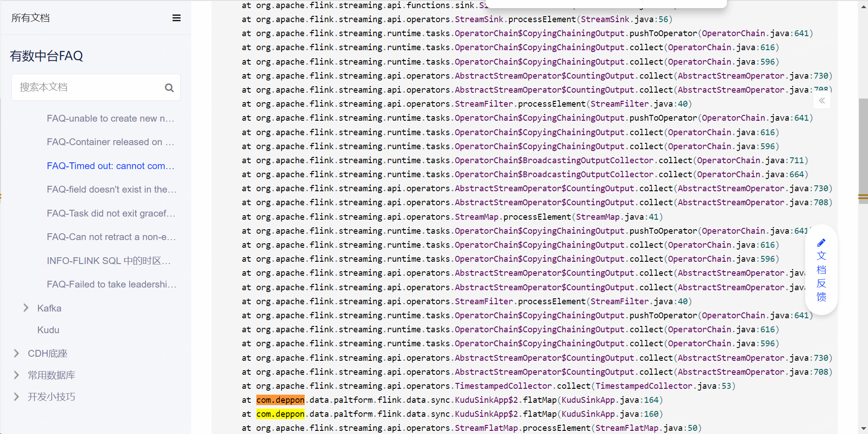Screen dimensions: 868x434
Task: Click BroadcastingOutputCollector.collect(OperatorChain.java:664) line
Action: (x=525, y=175)
